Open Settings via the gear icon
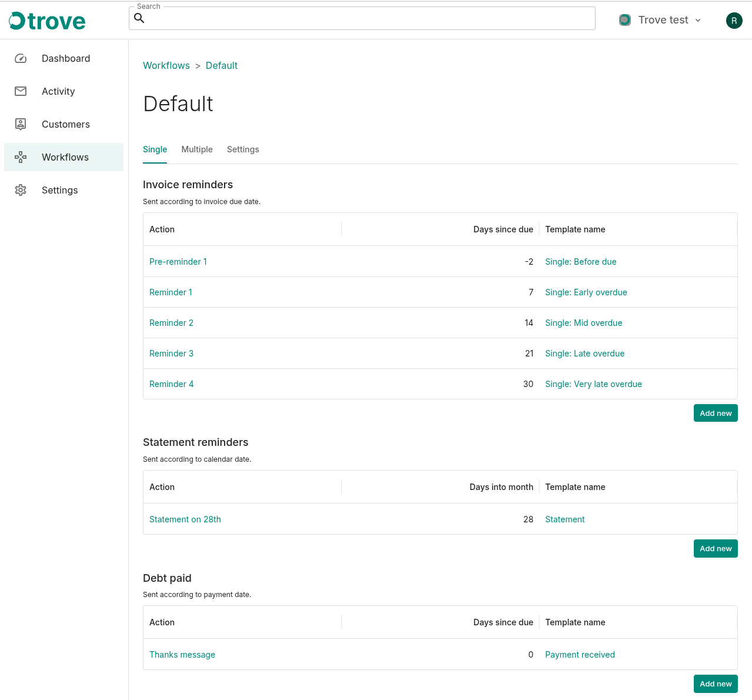The width and height of the screenshot is (752, 700). pyautogui.click(x=20, y=190)
